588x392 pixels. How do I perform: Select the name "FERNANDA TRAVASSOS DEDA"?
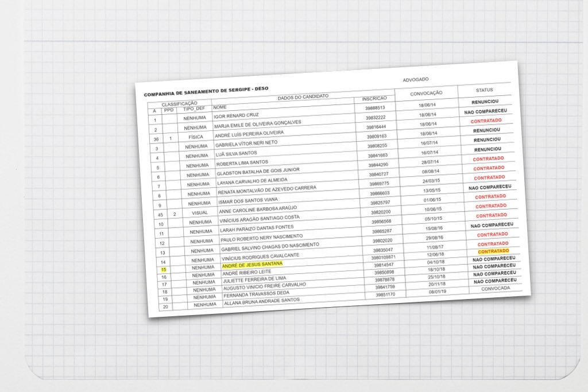(x=257, y=294)
